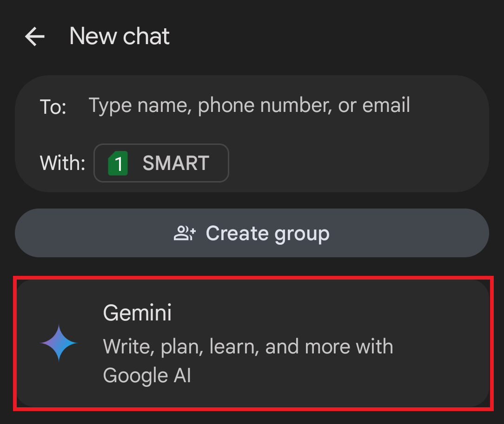This screenshot has height=424, width=504.
Task: Switch sending SIM using the With selector
Action: point(161,163)
